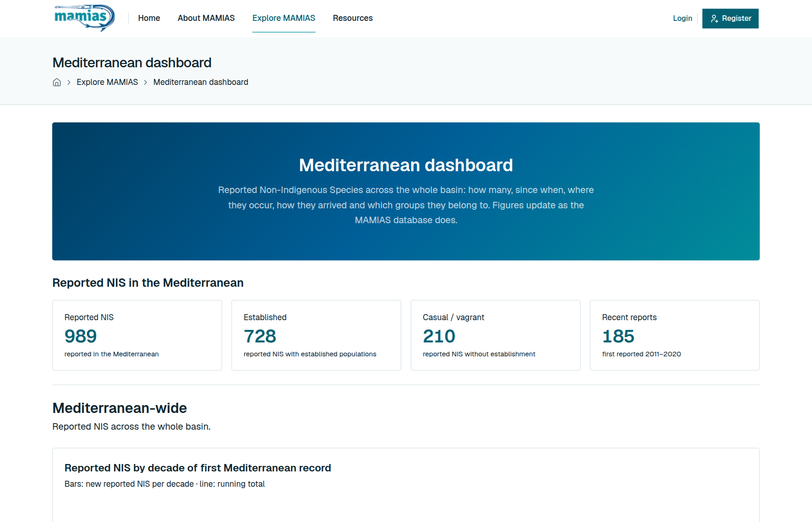This screenshot has width=812, height=522.
Task: Click the Recent reports 185 value
Action: 618,336
